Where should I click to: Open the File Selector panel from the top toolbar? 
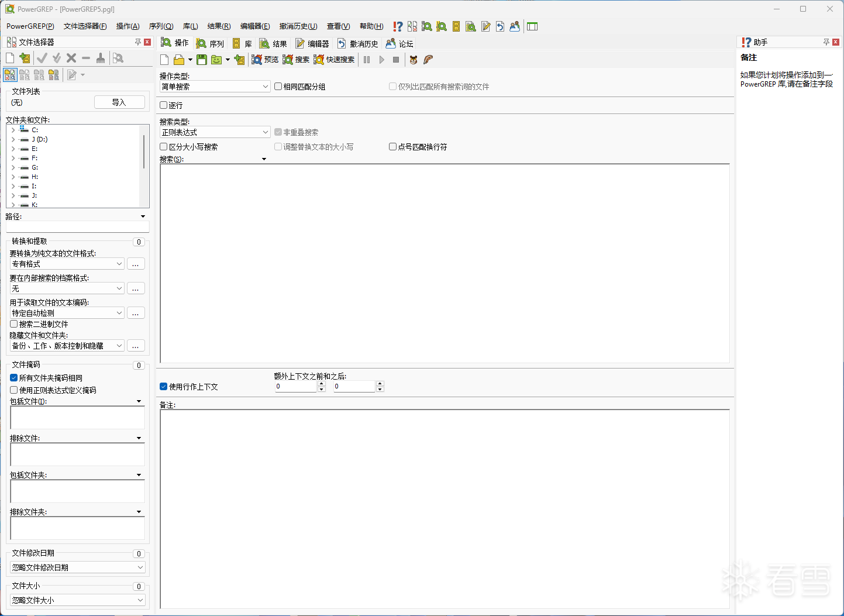click(412, 26)
